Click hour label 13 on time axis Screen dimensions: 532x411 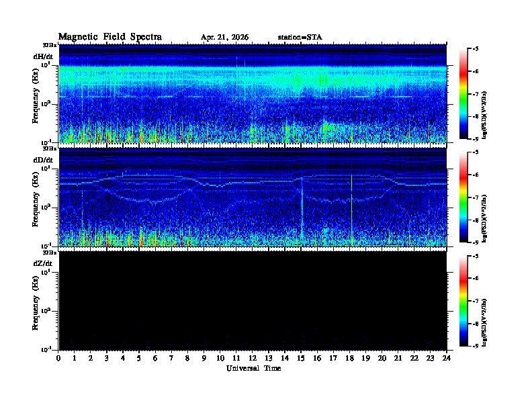[x=269, y=358]
